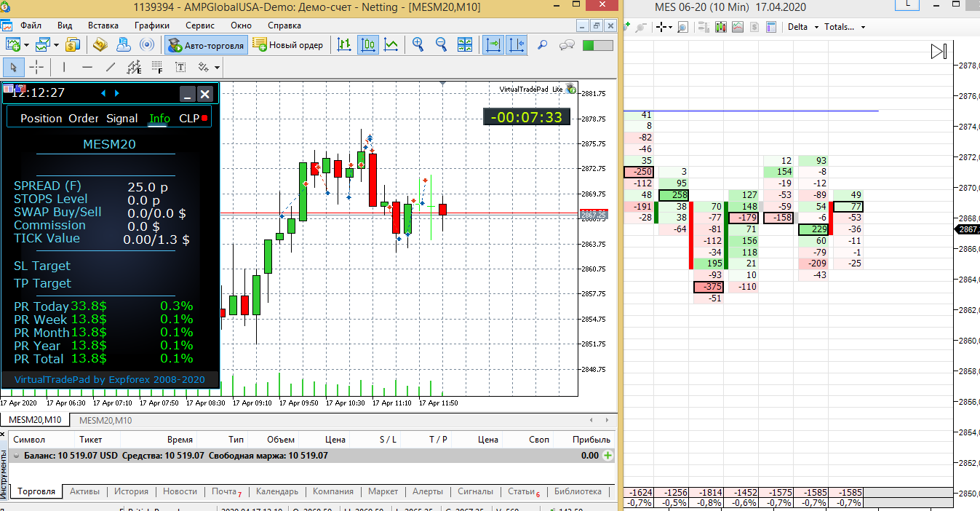Switch to the История tab

point(131,491)
